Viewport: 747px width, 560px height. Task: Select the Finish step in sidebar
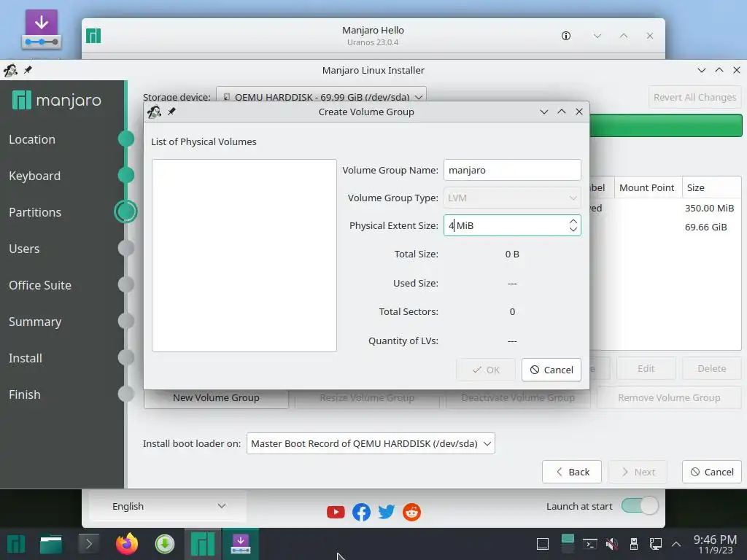click(x=24, y=394)
